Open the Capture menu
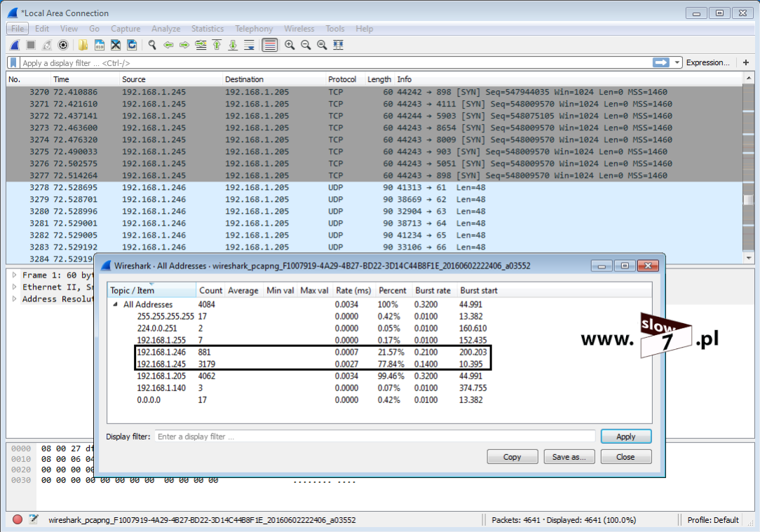760x532 pixels. pos(125,29)
